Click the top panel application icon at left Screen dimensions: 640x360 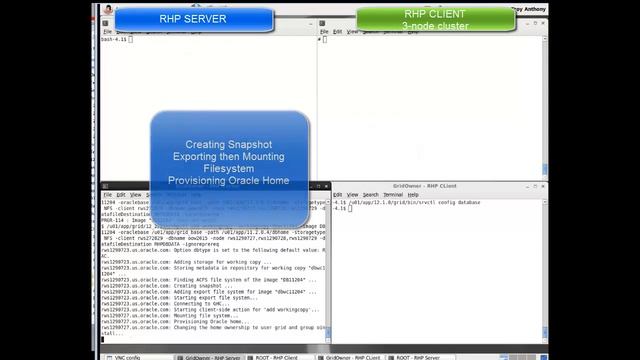point(108,9)
